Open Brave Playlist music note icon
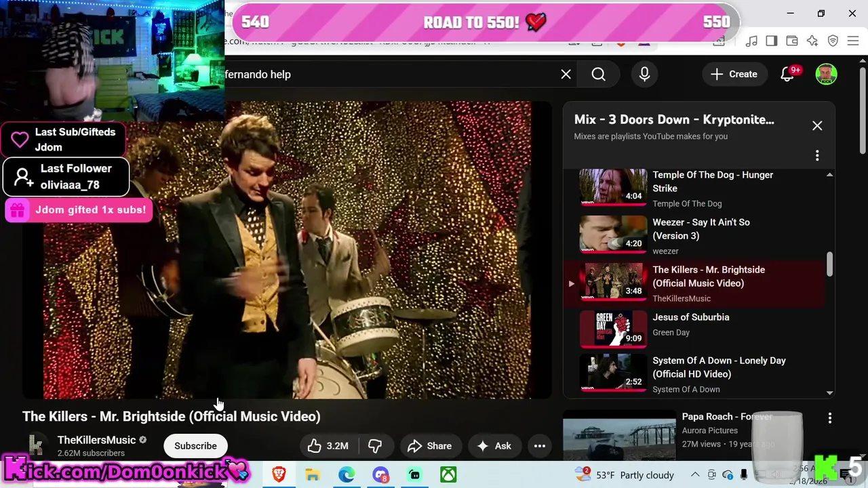The image size is (868, 488). tap(751, 41)
